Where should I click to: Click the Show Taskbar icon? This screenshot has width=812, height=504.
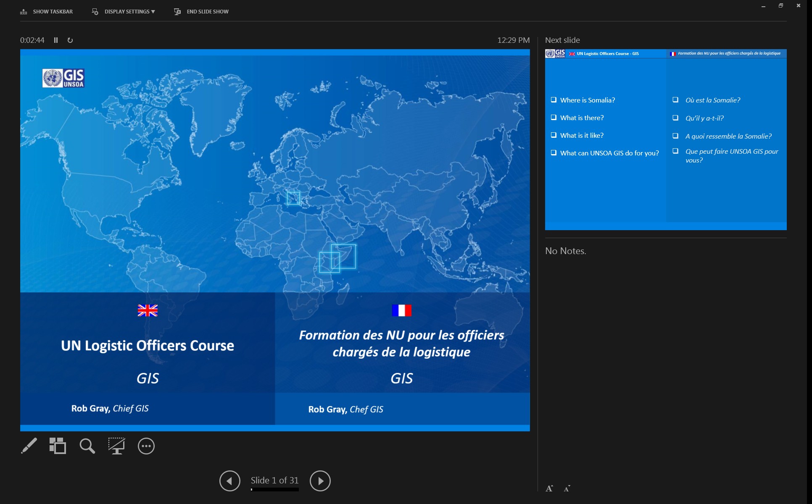(24, 12)
